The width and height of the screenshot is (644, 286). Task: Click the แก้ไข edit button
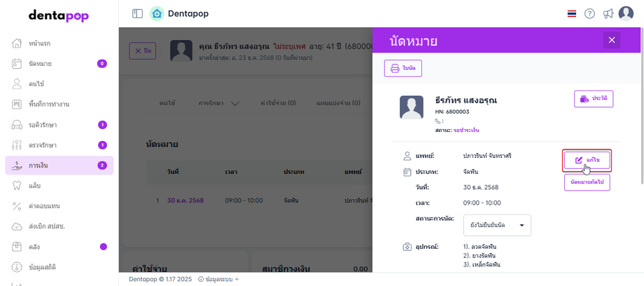(587, 160)
